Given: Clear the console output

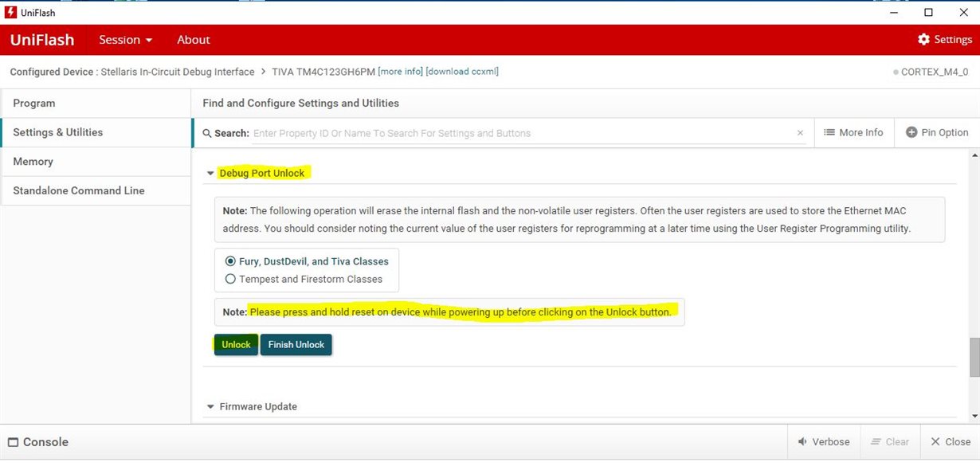Looking at the screenshot, I should pos(889,442).
